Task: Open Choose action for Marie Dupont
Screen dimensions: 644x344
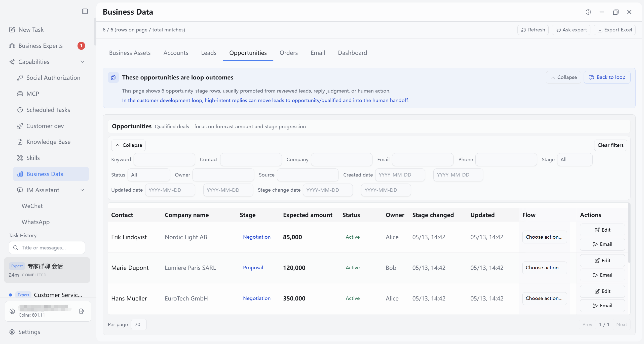Action: 544,268
